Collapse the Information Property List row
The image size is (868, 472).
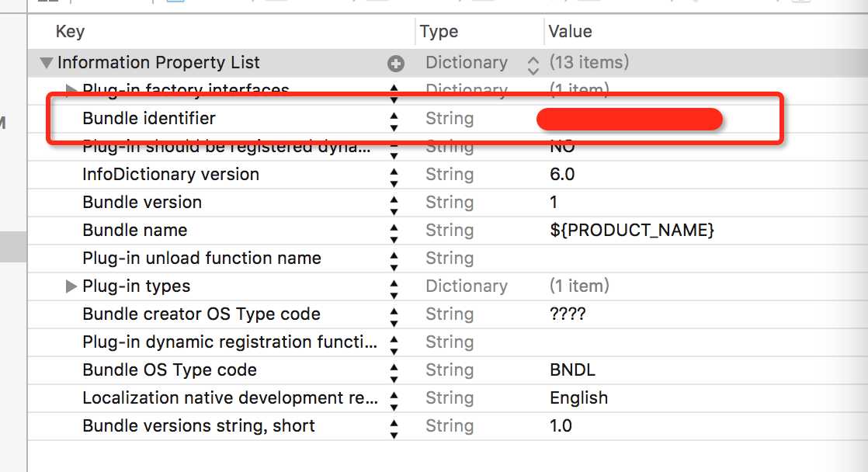pyautogui.click(x=47, y=63)
